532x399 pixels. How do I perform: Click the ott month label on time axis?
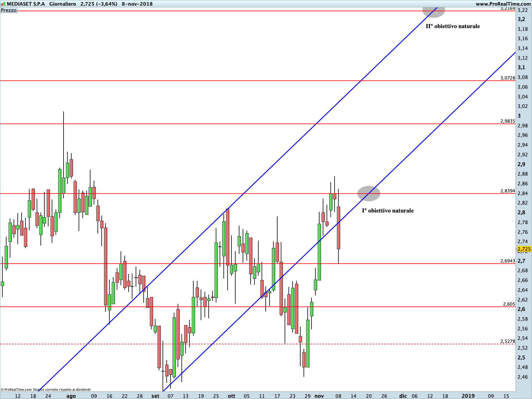pos(232,396)
